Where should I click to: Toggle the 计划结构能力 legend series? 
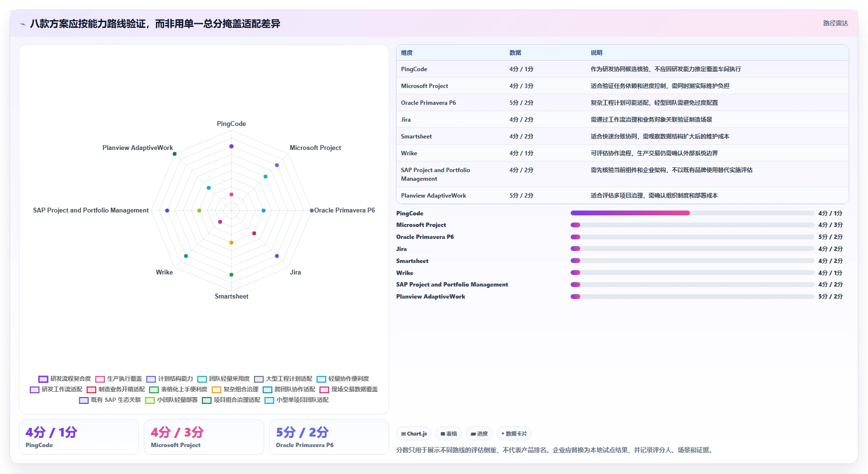[x=170, y=379]
